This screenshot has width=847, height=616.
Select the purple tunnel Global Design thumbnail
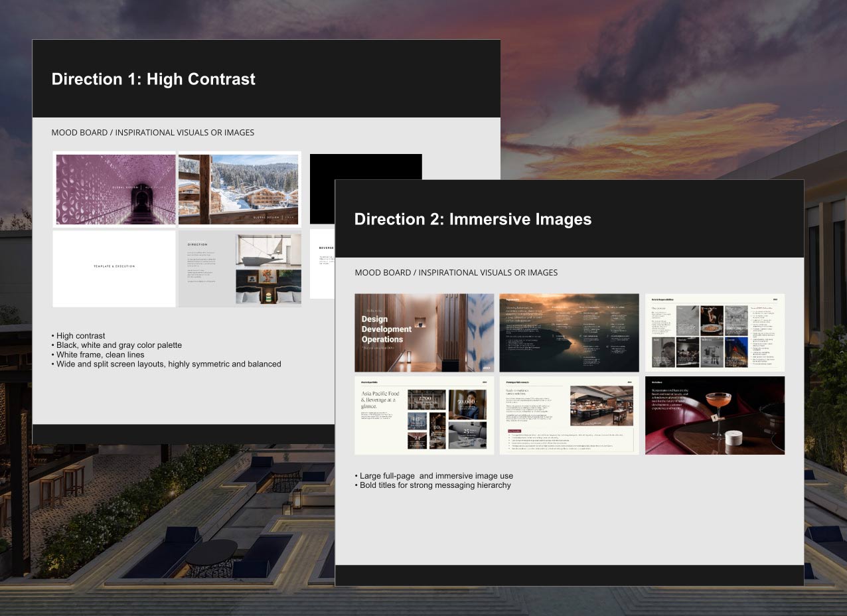(x=114, y=189)
